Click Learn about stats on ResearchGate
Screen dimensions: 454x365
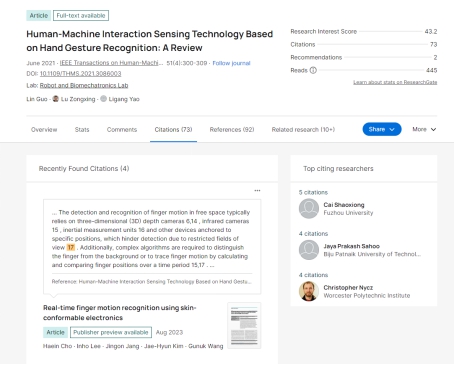395,82
